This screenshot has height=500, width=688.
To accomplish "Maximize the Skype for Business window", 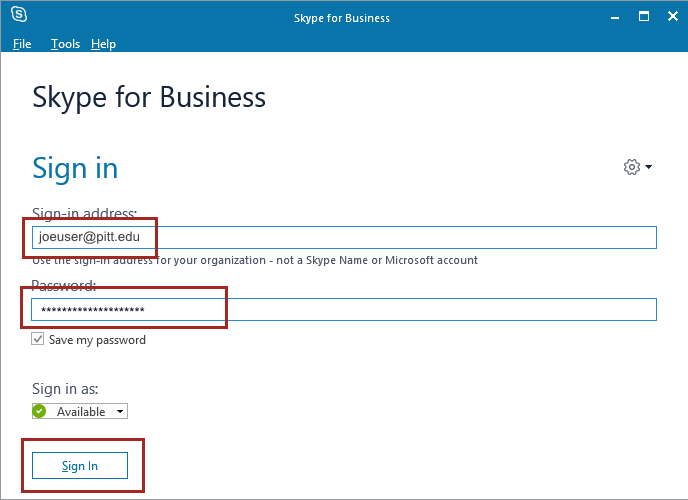I will [x=644, y=17].
